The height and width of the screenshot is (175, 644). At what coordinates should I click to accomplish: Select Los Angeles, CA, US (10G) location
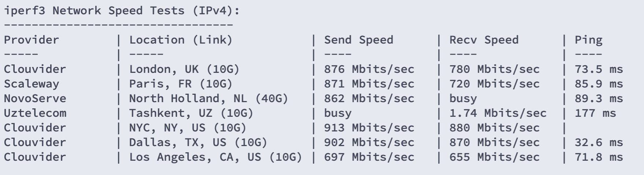(x=216, y=157)
